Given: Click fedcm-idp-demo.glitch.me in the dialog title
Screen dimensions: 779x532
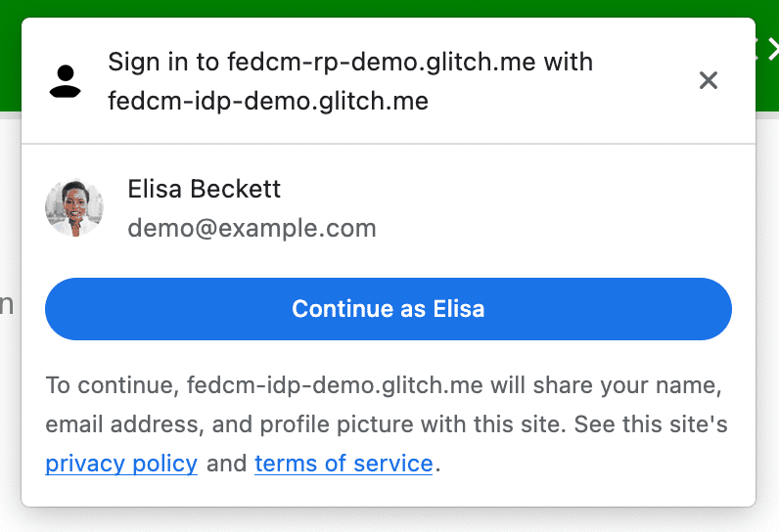Looking at the screenshot, I should coord(268,101).
